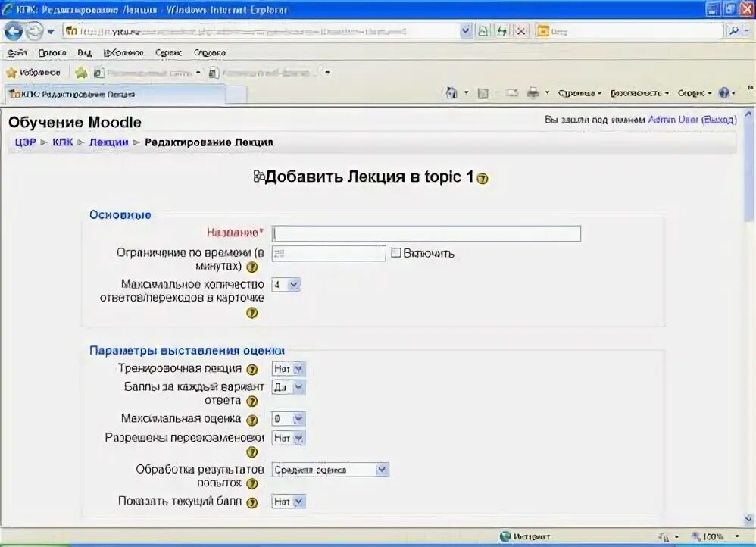Click the browser Back arrow button
The width and height of the screenshot is (756, 547).
[x=14, y=32]
